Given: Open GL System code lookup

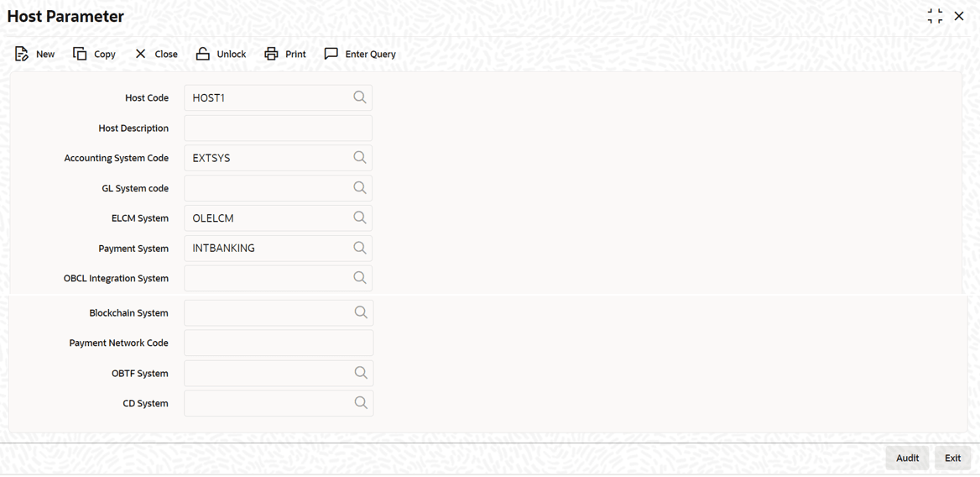Looking at the screenshot, I should click(x=360, y=188).
